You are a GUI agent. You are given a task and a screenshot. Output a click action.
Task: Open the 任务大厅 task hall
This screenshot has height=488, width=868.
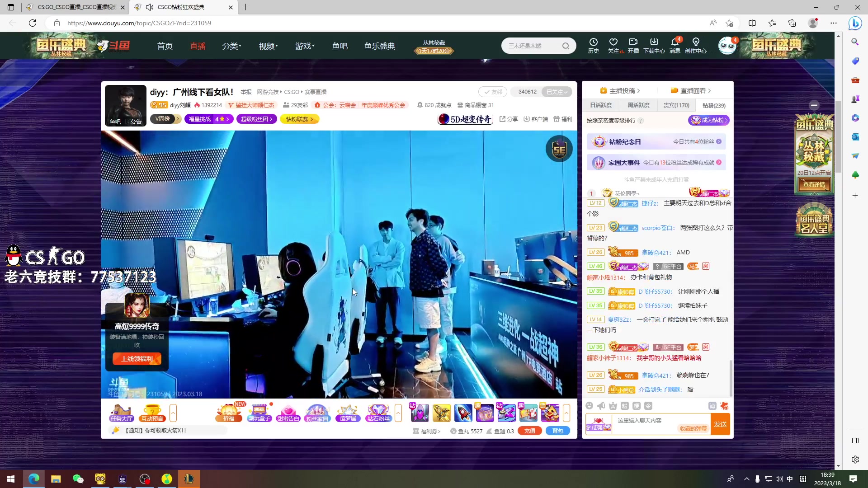[x=121, y=413]
